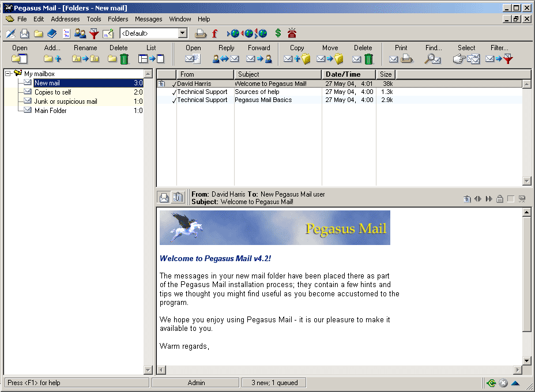Click the red telephone icon
The width and height of the screenshot is (535, 392).
coord(292,33)
